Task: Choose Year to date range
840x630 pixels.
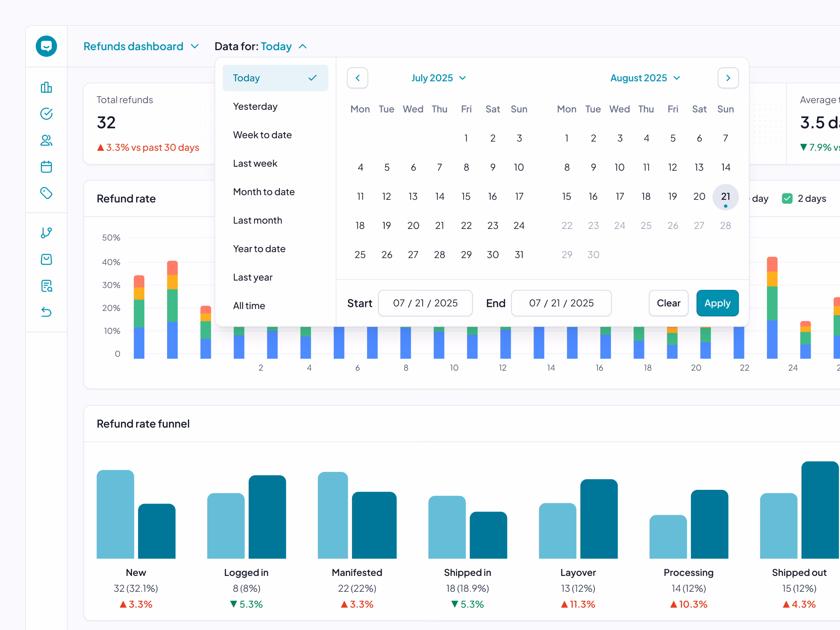Action: 275,249
